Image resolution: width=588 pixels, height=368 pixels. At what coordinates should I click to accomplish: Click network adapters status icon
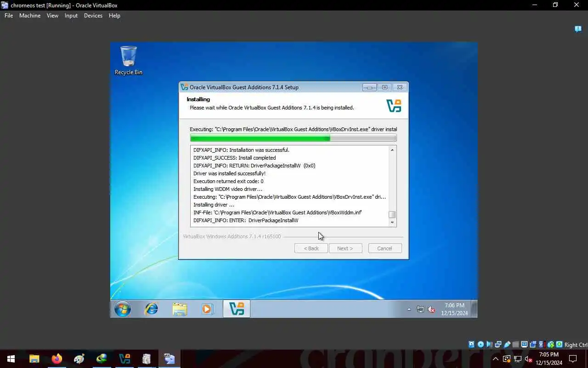click(498, 345)
